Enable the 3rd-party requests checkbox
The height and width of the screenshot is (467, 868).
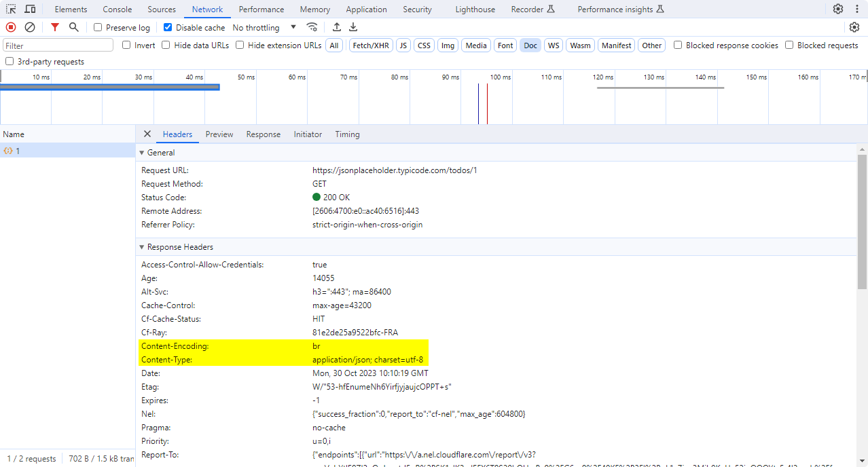[x=10, y=62]
